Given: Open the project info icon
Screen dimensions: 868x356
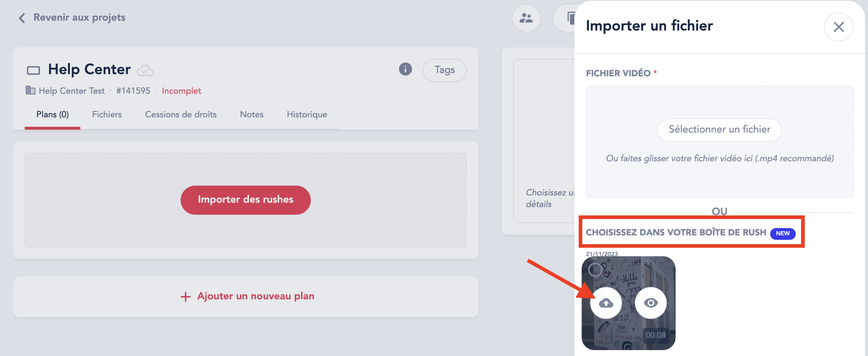Looking at the screenshot, I should (405, 69).
